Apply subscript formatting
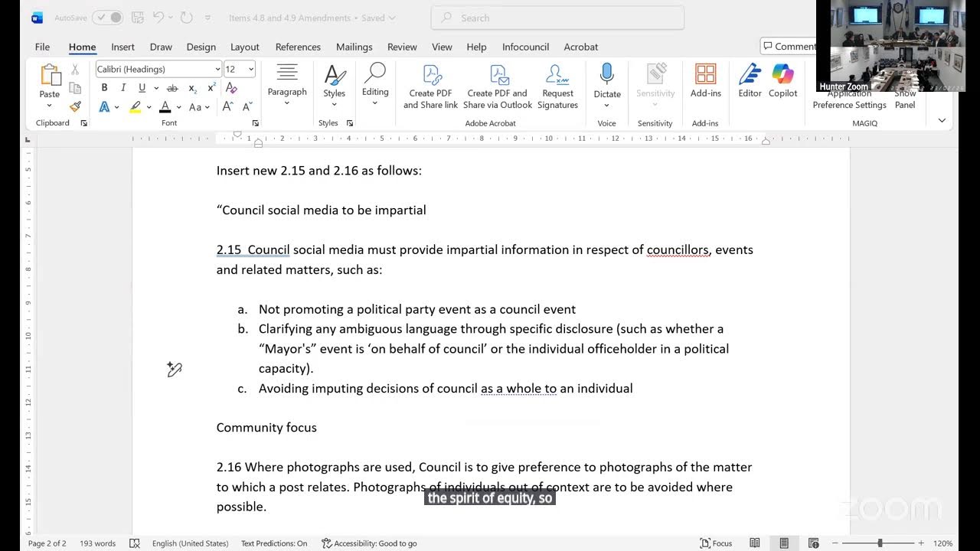Viewport: 980px width, 551px height. coord(193,88)
